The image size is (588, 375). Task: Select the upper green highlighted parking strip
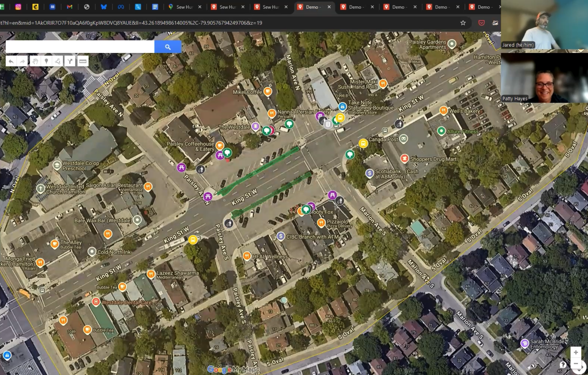[258, 171]
